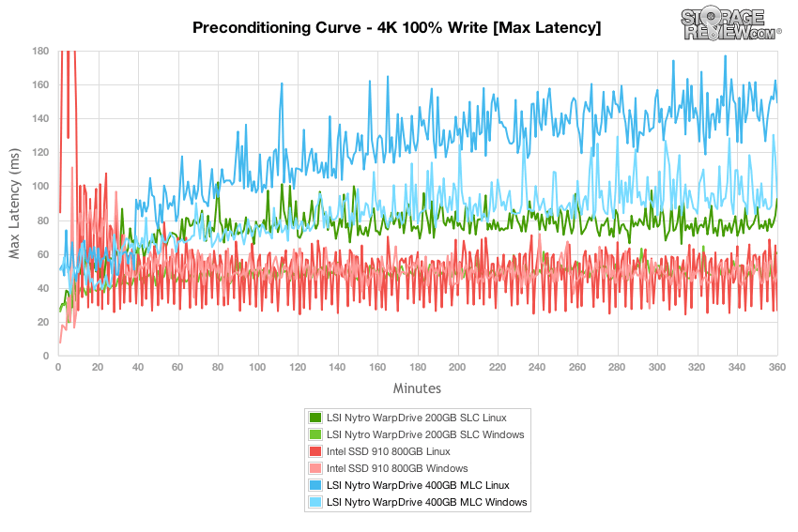Screen dimensions: 798x532
Task: Click the Max Latency (ms) y-axis title
Action: click(14, 204)
